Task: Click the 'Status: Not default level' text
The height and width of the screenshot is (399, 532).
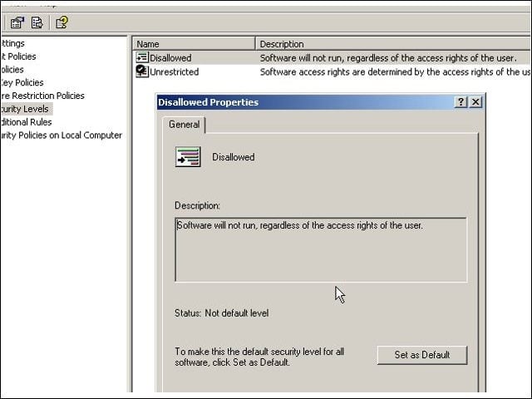Action: click(x=222, y=313)
